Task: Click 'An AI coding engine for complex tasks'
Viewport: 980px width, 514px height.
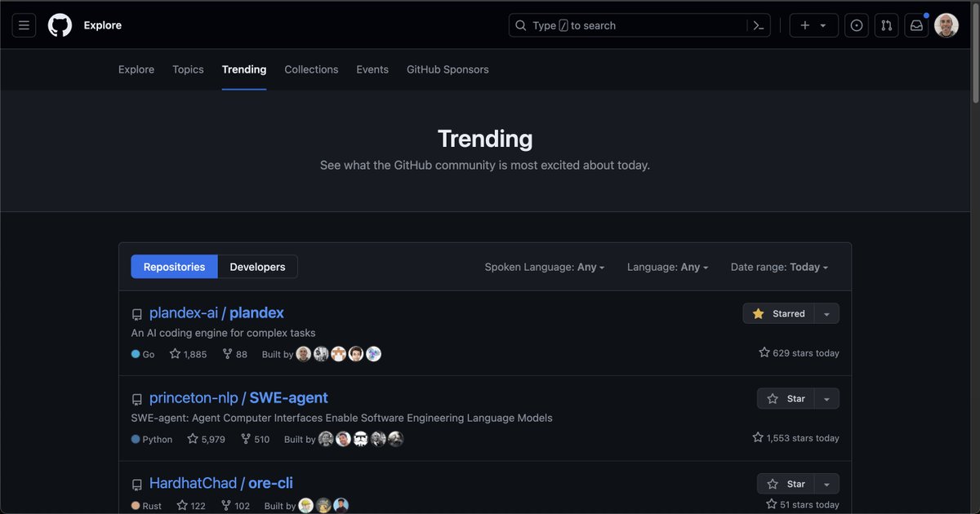Action: pos(223,333)
